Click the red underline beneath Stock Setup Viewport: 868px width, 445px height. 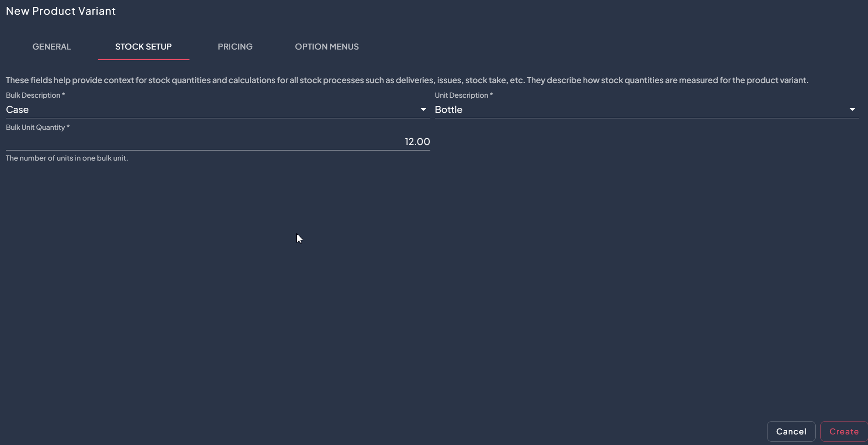(x=143, y=60)
